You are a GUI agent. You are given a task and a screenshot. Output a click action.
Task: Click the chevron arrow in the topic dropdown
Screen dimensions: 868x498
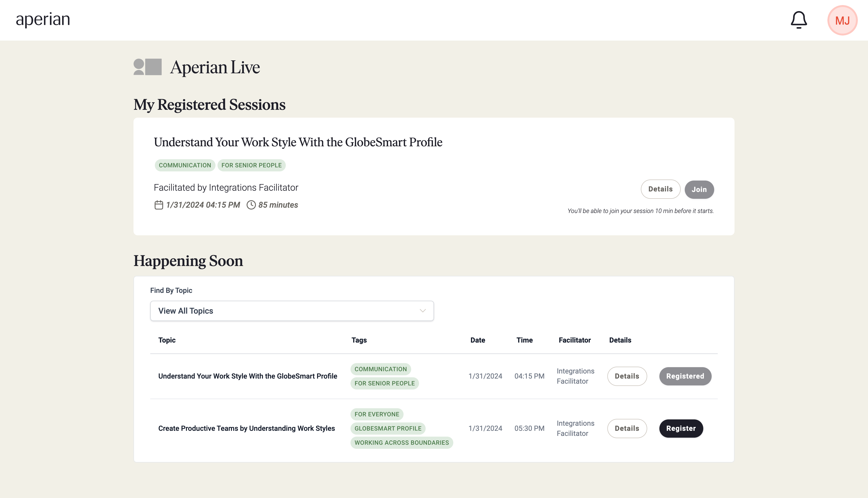click(423, 311)
